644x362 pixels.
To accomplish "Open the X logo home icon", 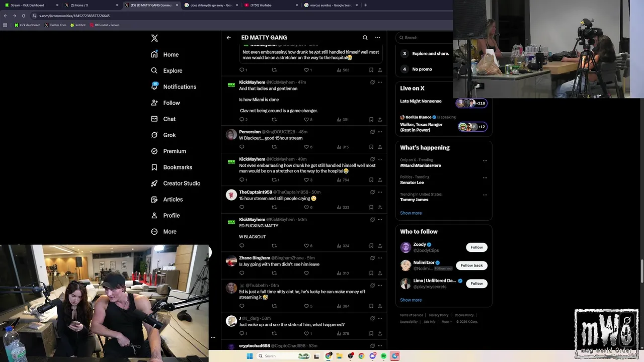I will tap(154, 38).
